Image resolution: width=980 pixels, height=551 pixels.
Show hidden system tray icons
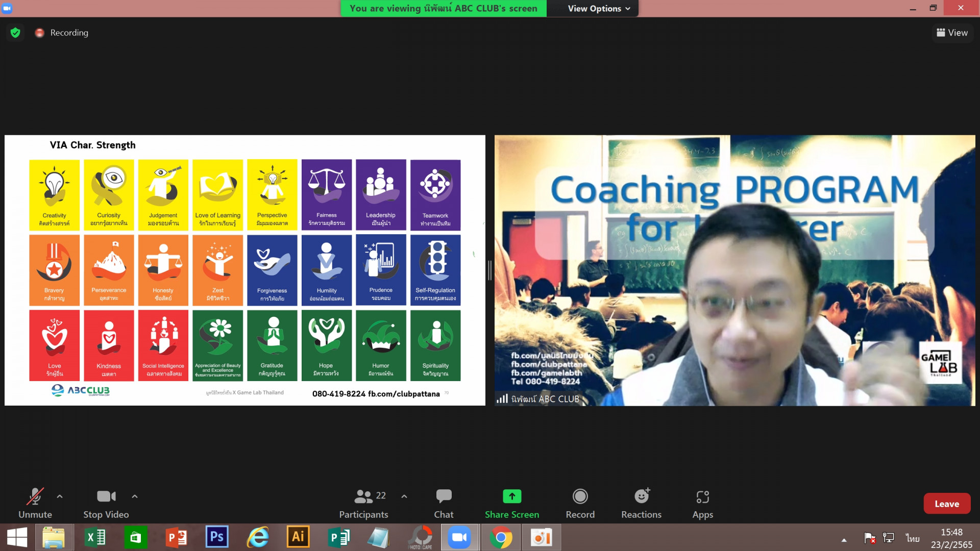(844, 539)
